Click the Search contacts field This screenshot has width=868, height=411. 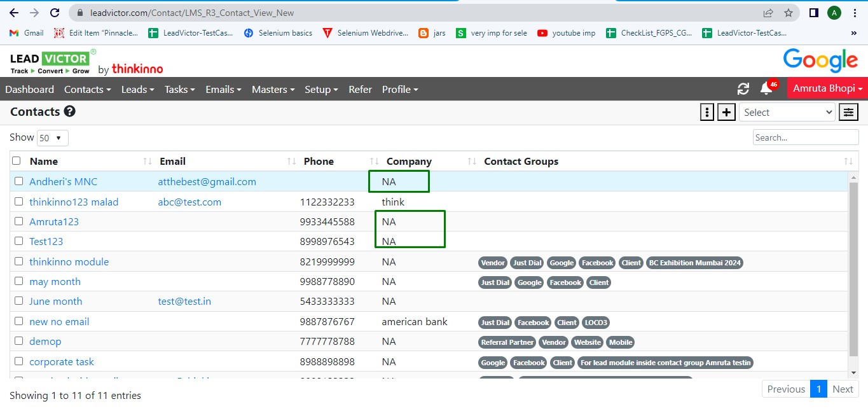806,137
